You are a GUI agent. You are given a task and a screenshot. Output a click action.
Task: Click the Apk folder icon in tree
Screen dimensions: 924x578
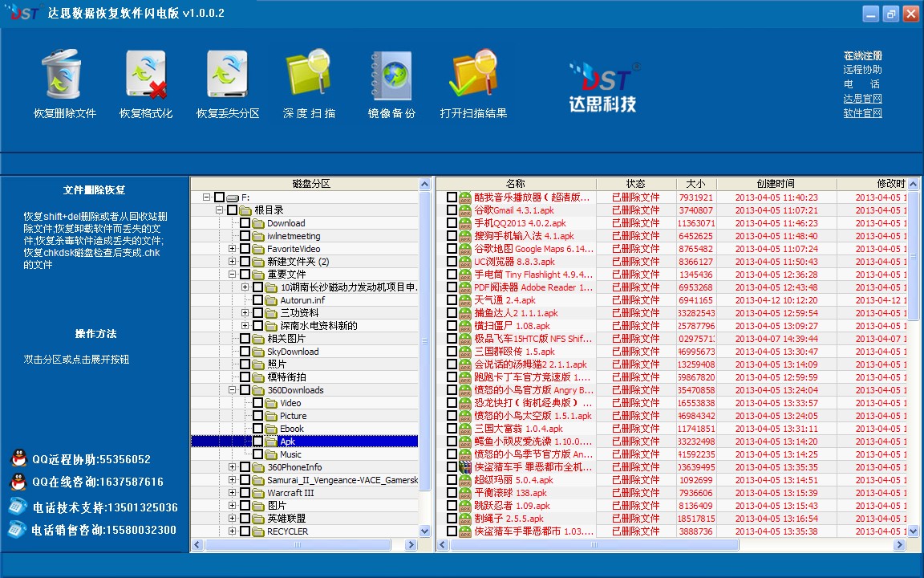pyautogui.click(x=271, y=442)
